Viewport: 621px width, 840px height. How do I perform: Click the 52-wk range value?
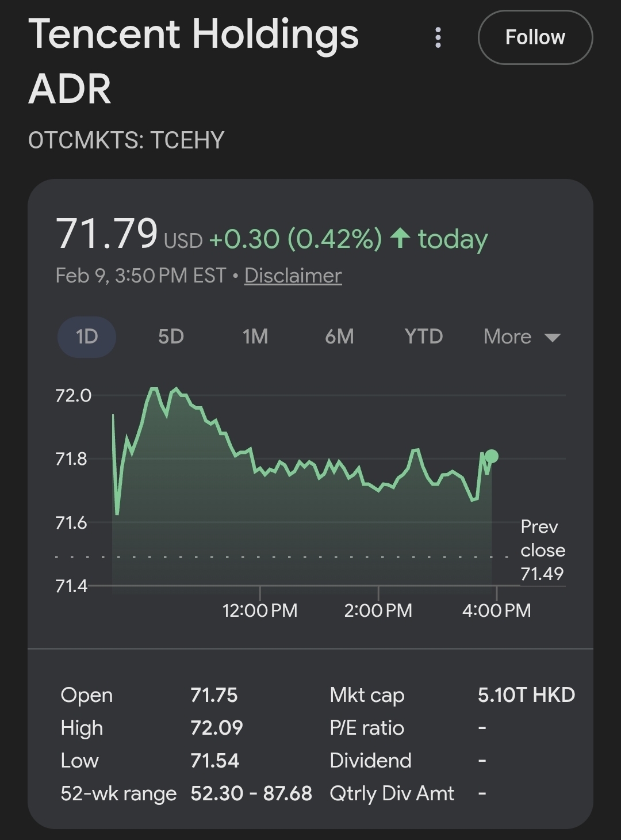(251, 793)
